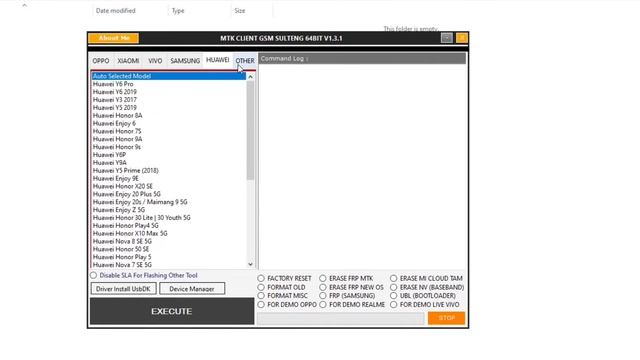The image size is (640, 360).
Task: Select Huawei Honor 30 Lite entry
Action: (169, 218)
